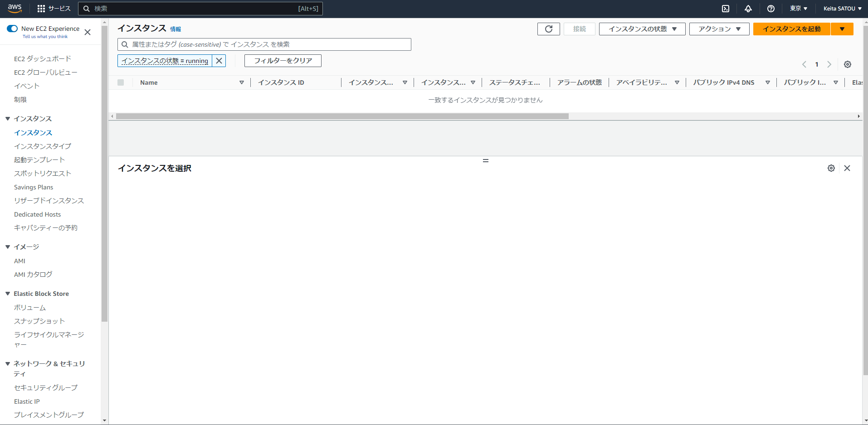The height and width of the screenshot is (425, 868).
Task: Open 起動テンプレート in sidebar
Action: [39, 160]
